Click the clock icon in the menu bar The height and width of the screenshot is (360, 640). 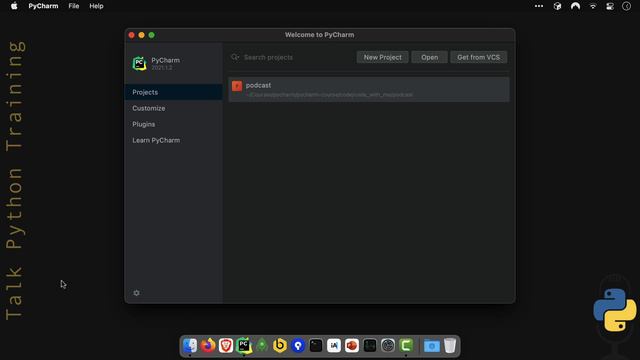click(x=627, y=6)
